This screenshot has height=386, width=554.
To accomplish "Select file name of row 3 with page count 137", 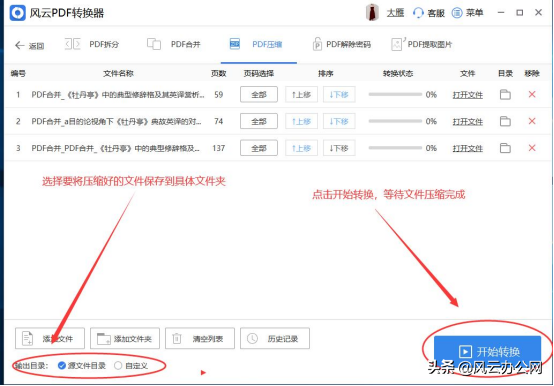I will 116,148.
